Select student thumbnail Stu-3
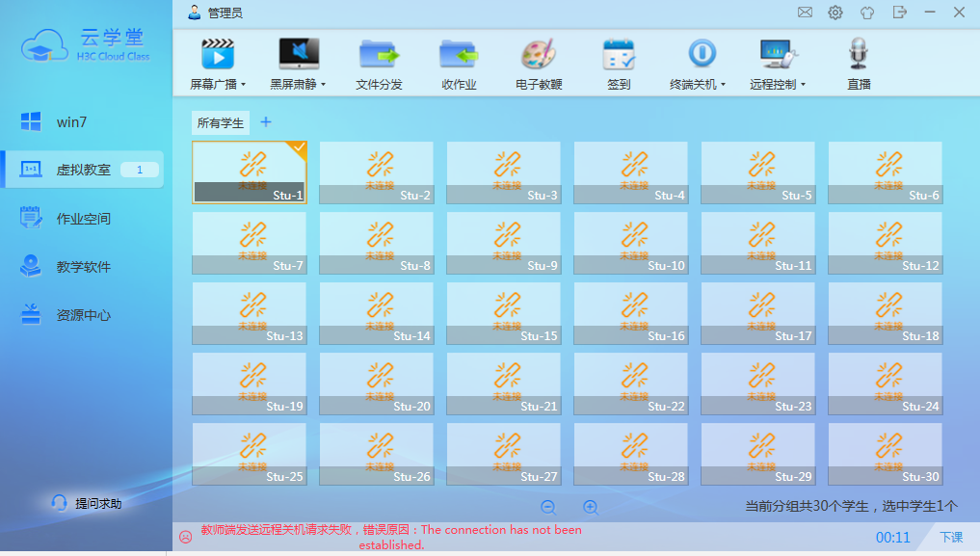Screen dimensions: 980x556 click(504, 172)
